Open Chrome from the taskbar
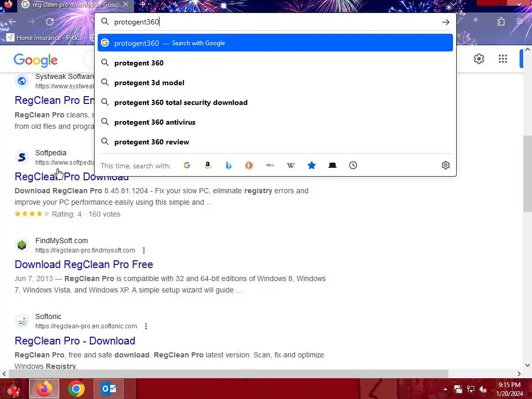The image size is (532, 399). pyautogui.click(x=76, y=389)
